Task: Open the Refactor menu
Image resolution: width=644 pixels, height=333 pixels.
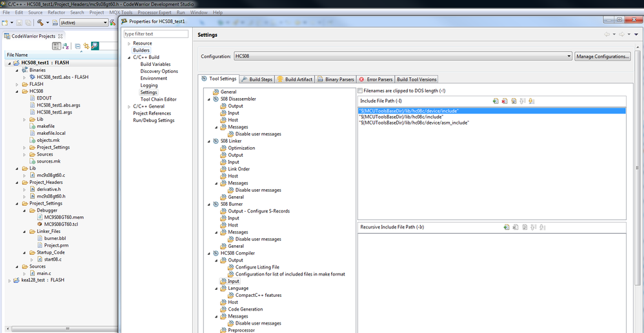Action: [56, 12]
